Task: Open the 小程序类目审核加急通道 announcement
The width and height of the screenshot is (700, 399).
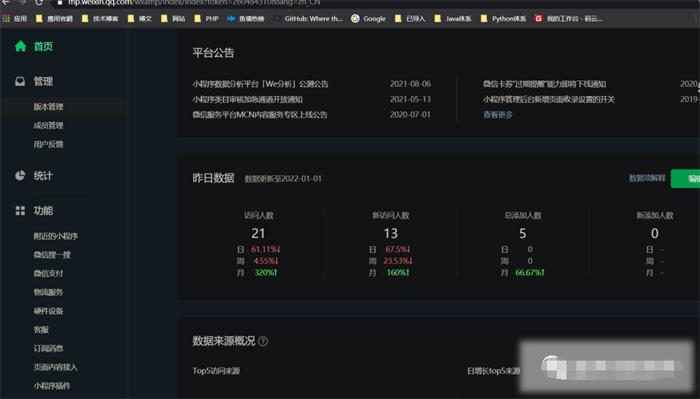Action: (x=247, y=99)
